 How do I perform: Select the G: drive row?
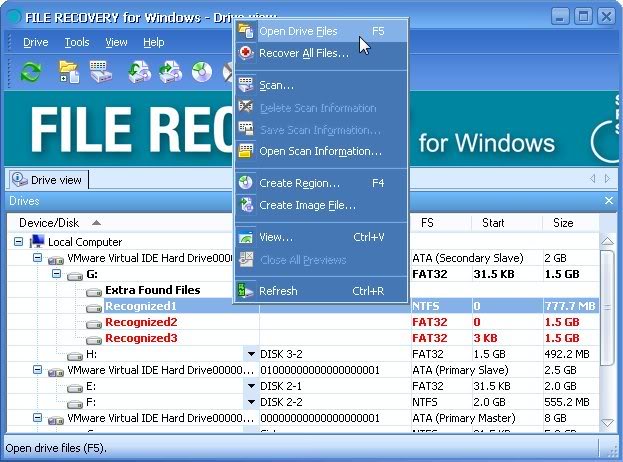pos(303,274)
